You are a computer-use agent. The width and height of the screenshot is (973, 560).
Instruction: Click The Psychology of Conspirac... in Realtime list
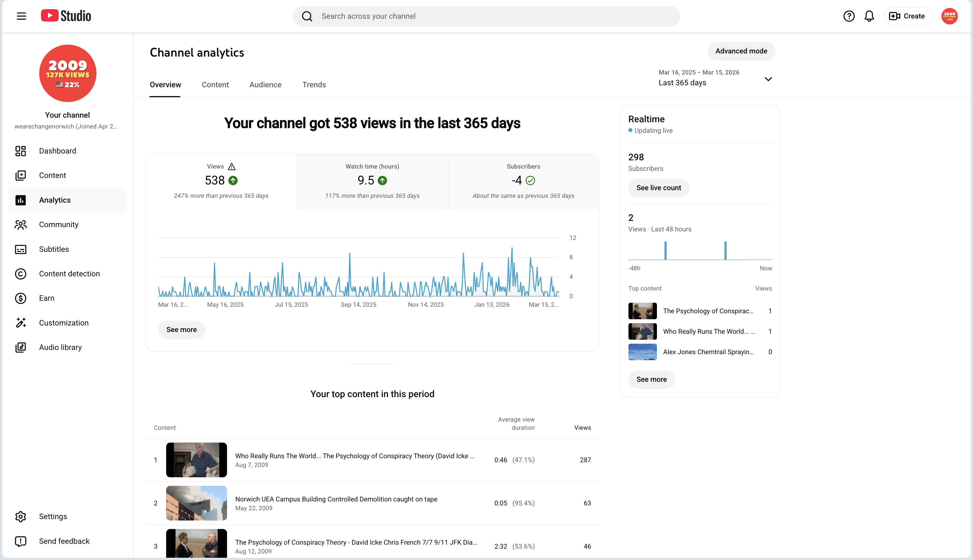coord(708,311)
